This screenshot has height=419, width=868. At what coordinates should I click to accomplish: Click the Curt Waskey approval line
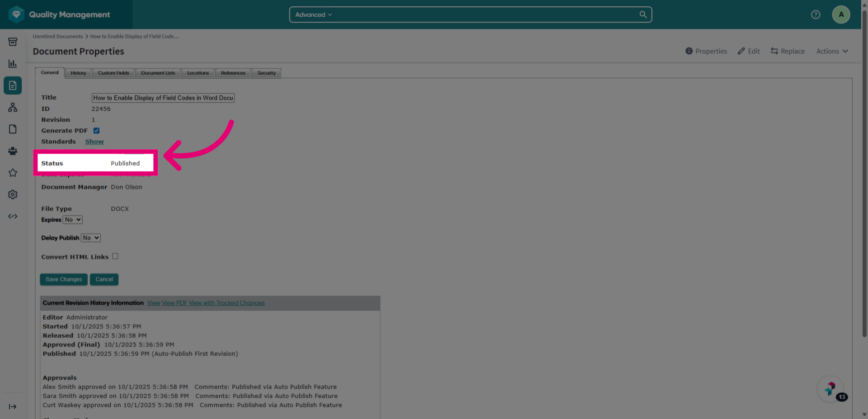pyautogui.click(x=192, y=405)
